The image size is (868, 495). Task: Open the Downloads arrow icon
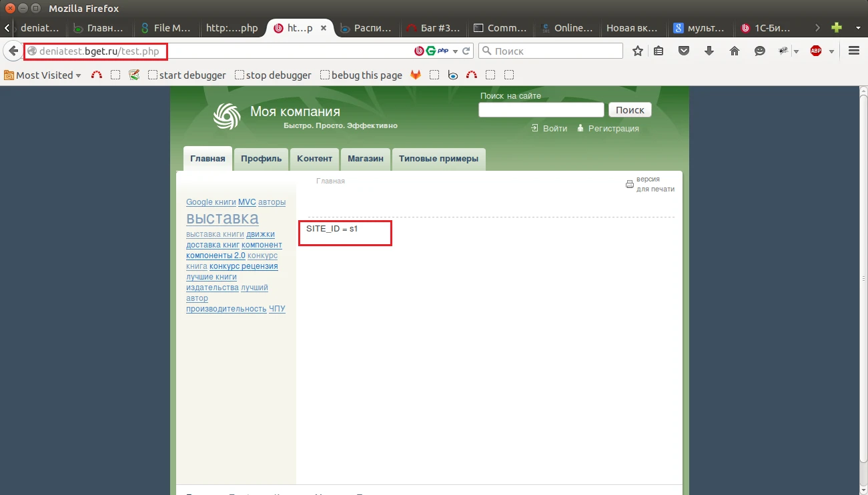[709, 51]
